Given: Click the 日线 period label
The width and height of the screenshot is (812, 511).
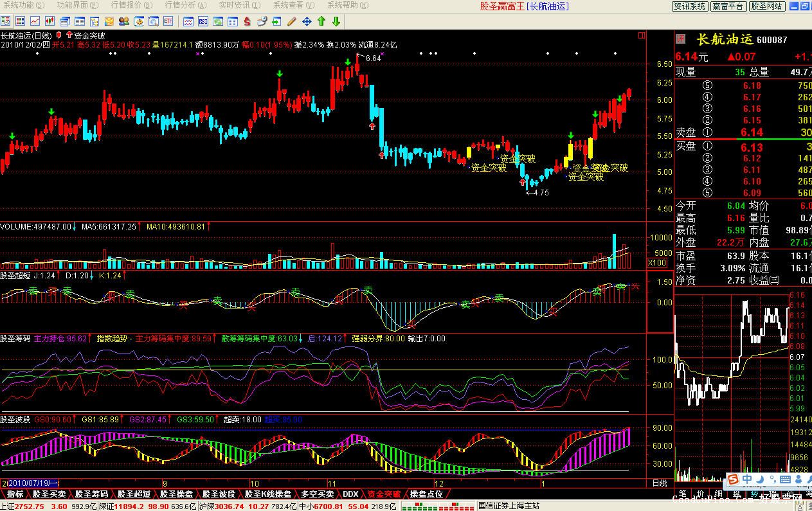Looking at the screenshot, I should 660,483.
